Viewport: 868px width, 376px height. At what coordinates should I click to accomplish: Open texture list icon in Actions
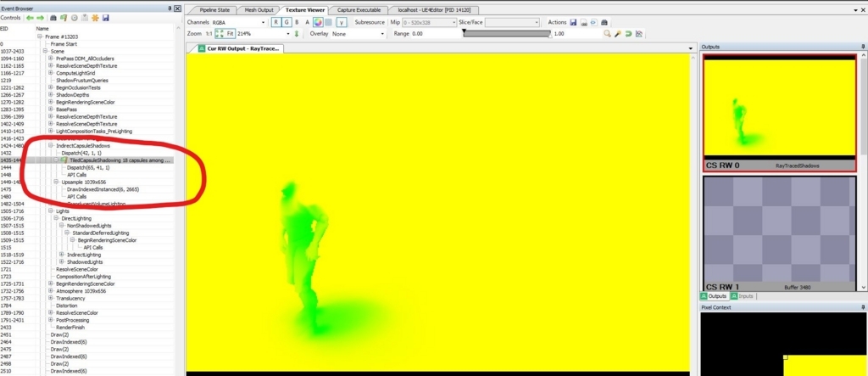coord(583,22)
